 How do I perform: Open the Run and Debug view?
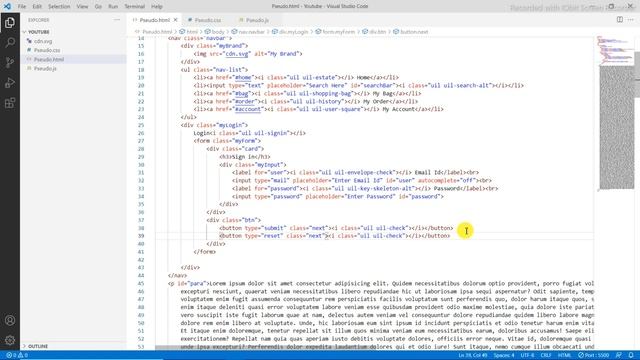click(x=10, y=82)
